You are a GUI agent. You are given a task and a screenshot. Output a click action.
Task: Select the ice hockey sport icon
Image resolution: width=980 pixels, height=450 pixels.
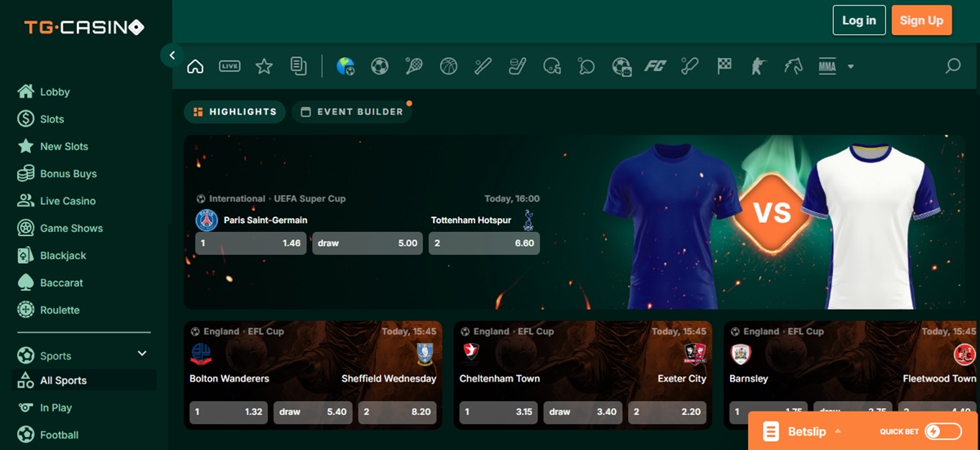point(517,66)
